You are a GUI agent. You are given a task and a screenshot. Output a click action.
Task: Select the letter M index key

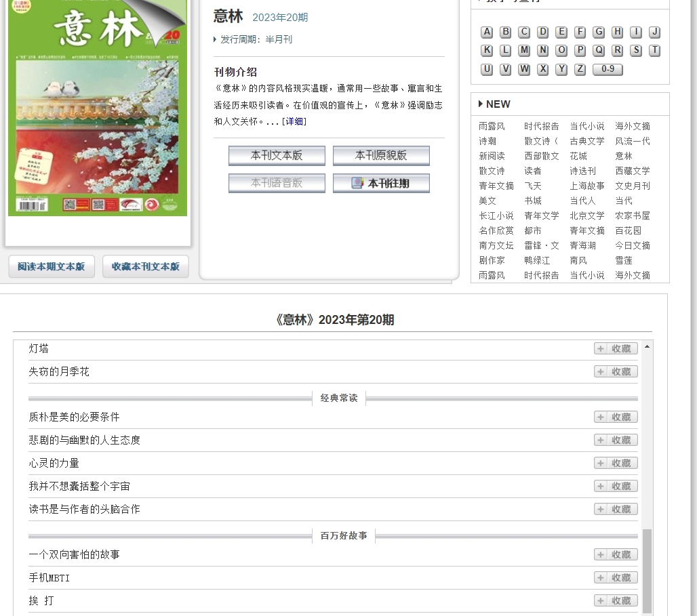pos(524,50)
